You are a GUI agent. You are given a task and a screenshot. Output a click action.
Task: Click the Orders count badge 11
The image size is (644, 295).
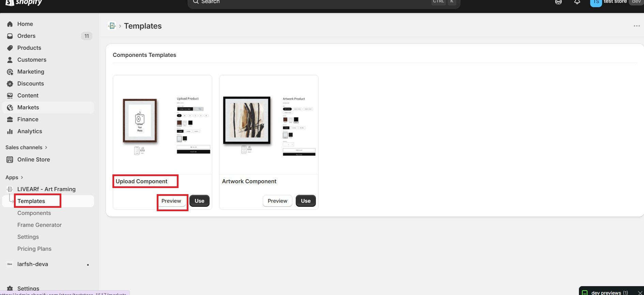[x=87, y=36]
